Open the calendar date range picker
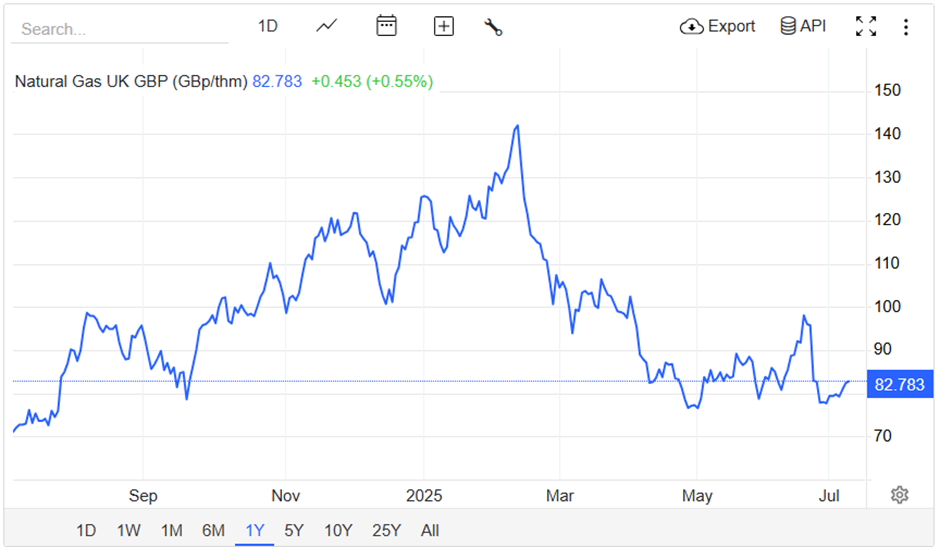 386,26
